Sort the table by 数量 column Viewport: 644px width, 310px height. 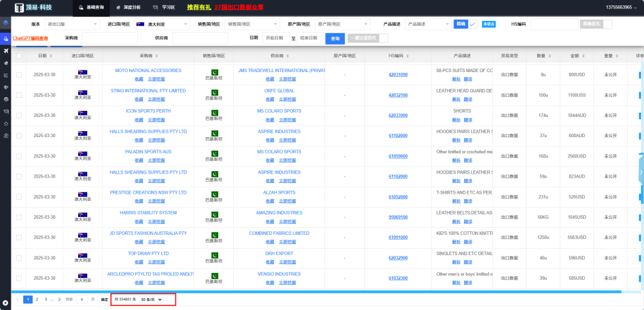click(x=550, y=56)
